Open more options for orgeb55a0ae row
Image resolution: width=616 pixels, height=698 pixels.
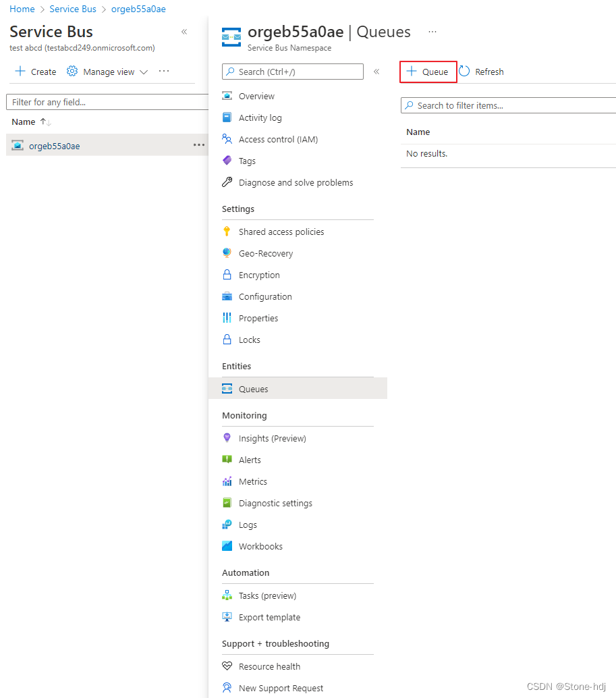[199, 144]
